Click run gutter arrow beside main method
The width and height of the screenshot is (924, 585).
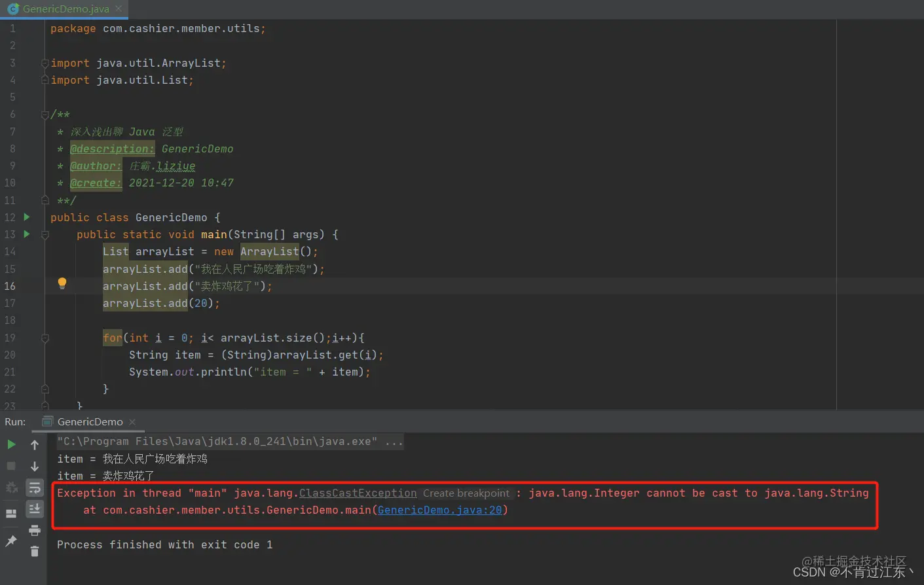(x=27, y=234)
